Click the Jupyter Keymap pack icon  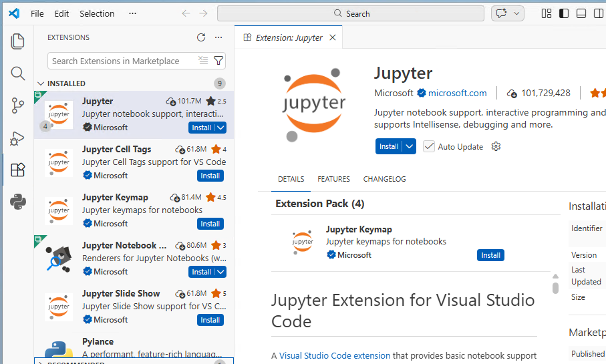coord(302,242)
